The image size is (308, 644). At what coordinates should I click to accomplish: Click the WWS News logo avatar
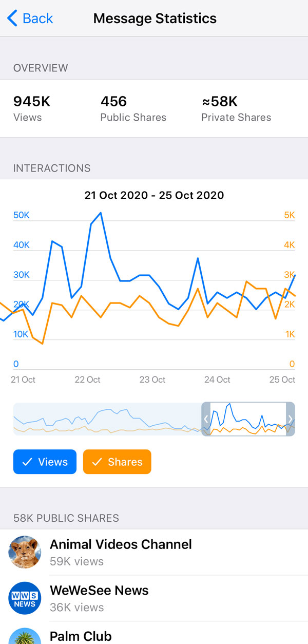(x=25, y=598)
